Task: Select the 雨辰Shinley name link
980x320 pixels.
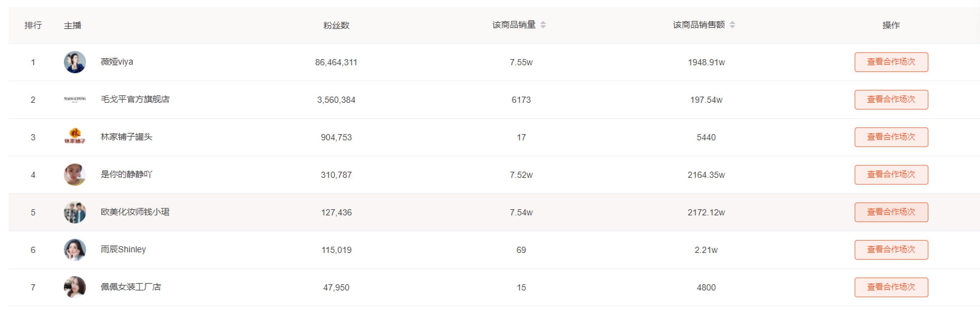Action: click(x=123, y=250)
